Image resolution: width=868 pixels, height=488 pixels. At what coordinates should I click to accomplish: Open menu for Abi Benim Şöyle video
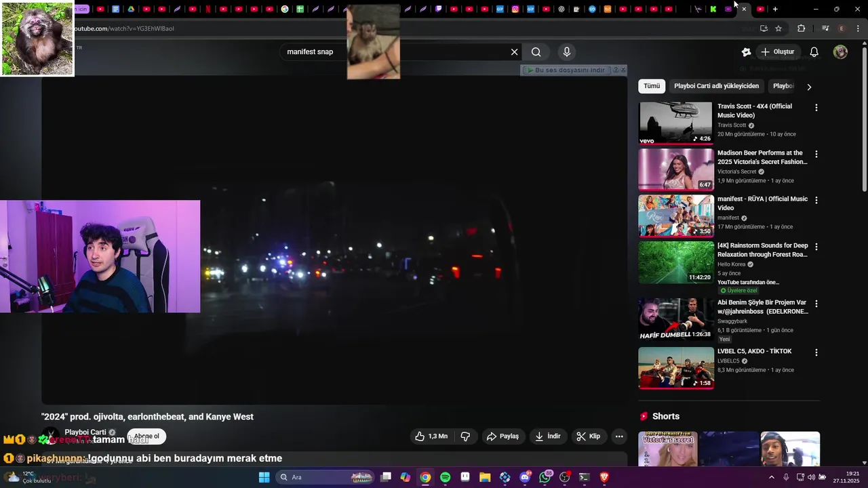click(816, 304)
